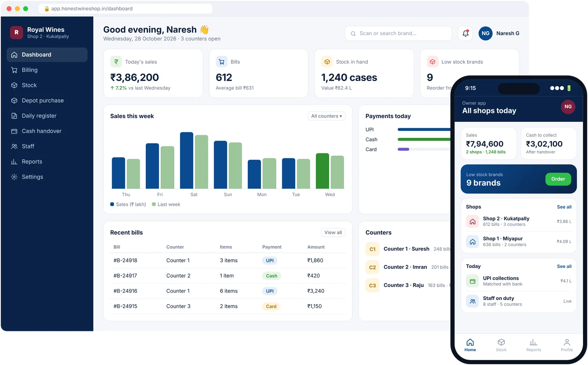Click the box icon on Stock in hand card
This screenshot has width=588, height=365.
point(327,62)
